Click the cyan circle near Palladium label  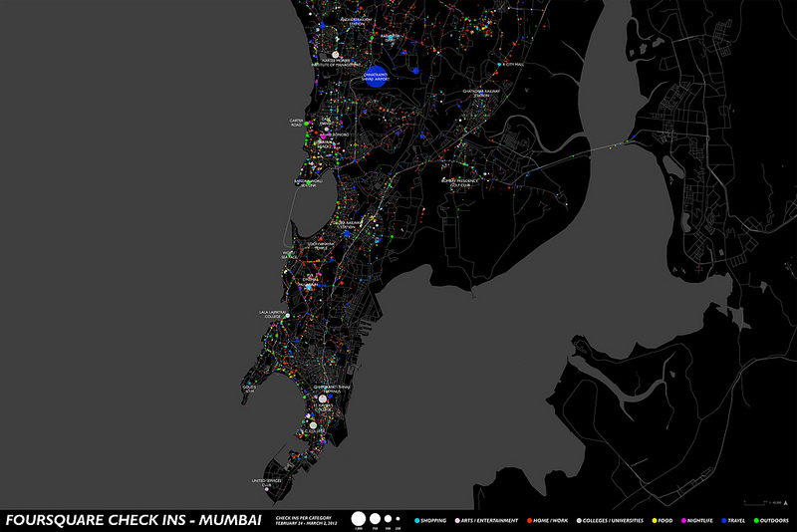point(308,287)
